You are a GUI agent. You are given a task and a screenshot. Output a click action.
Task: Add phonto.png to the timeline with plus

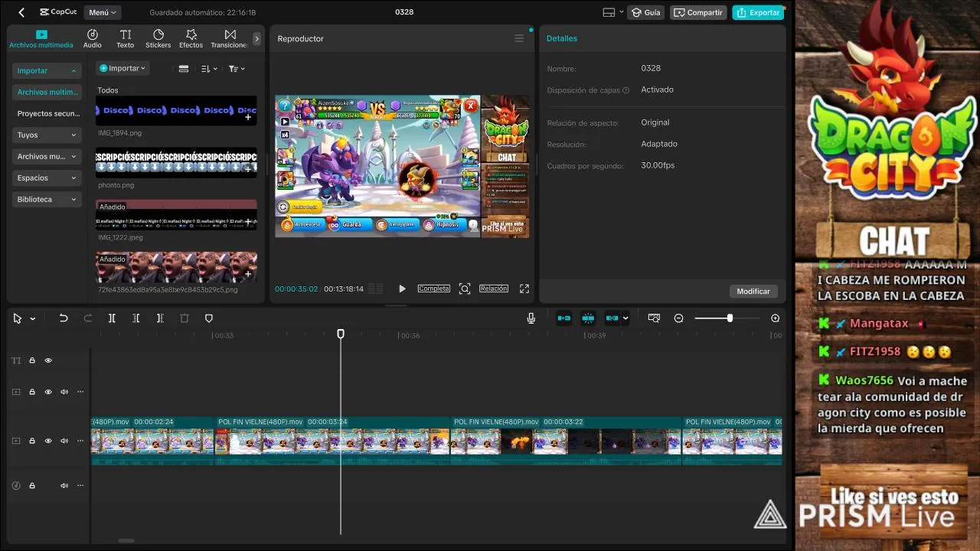248,169
